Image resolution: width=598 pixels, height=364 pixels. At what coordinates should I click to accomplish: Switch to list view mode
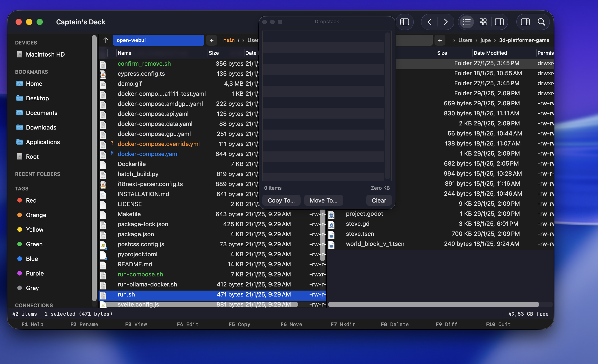(466, 22)
